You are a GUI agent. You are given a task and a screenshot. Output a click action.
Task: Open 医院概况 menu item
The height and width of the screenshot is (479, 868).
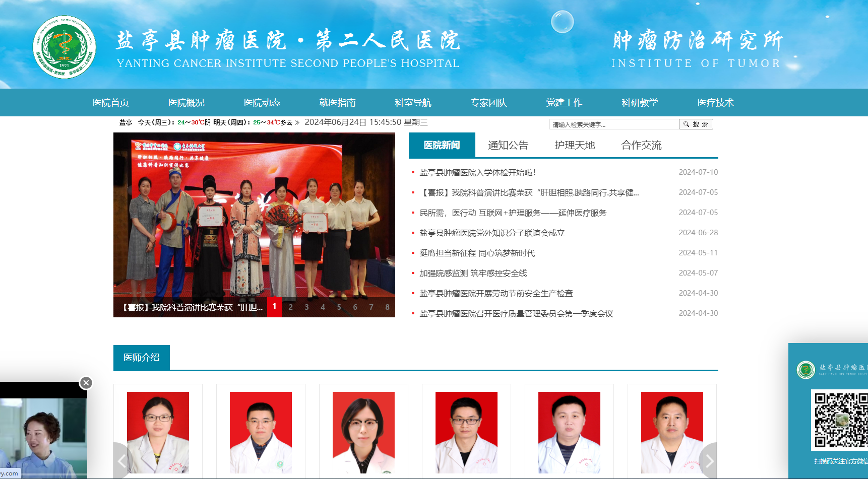coord(187,103)
